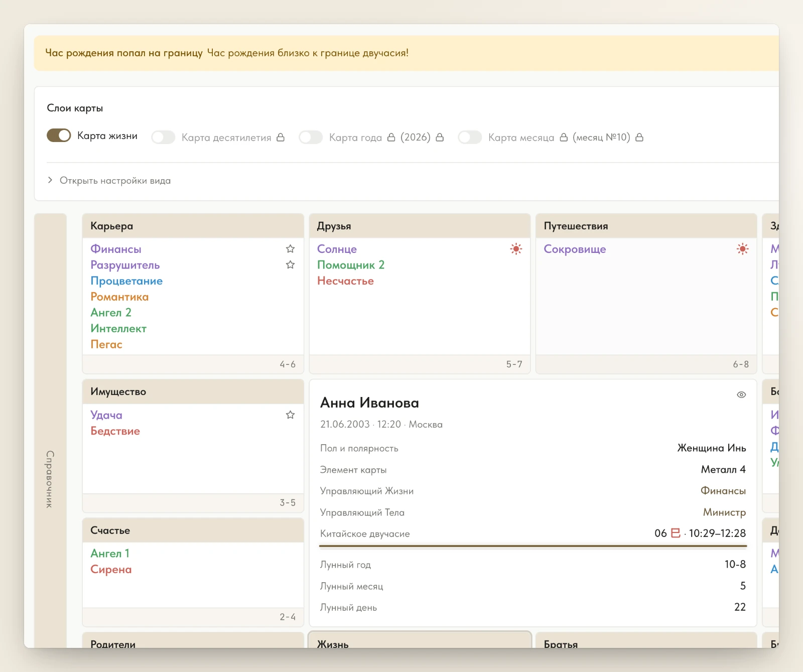
Task: Toggle the eye icon in Анна Иванова card
Action: coord(741,395)
